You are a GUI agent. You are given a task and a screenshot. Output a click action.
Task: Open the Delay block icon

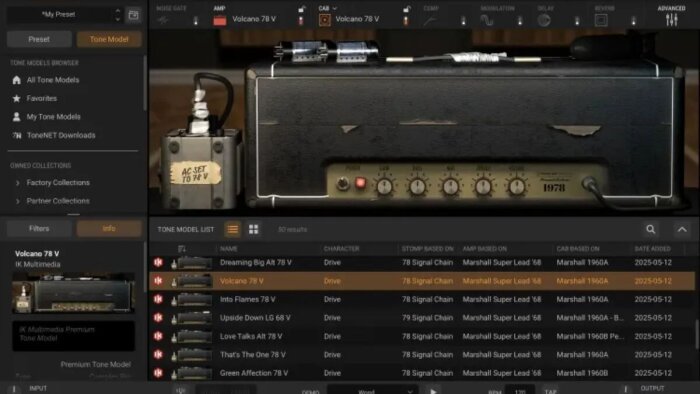point(544,20)
